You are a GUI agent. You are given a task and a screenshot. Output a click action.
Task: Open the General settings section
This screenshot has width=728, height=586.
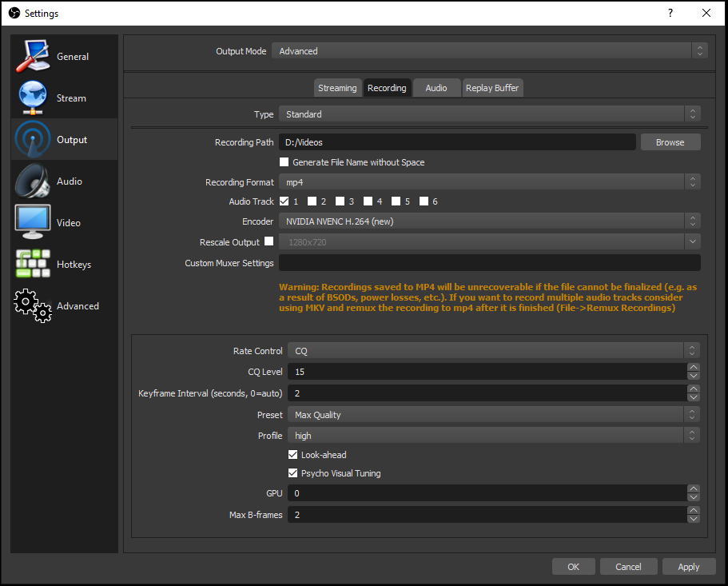[x=64, y=56]
